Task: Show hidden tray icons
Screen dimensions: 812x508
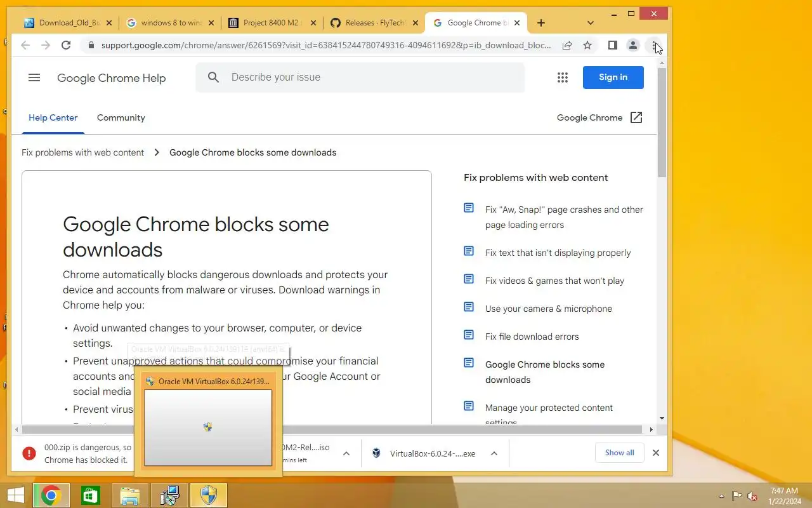Action: (721, 496)
